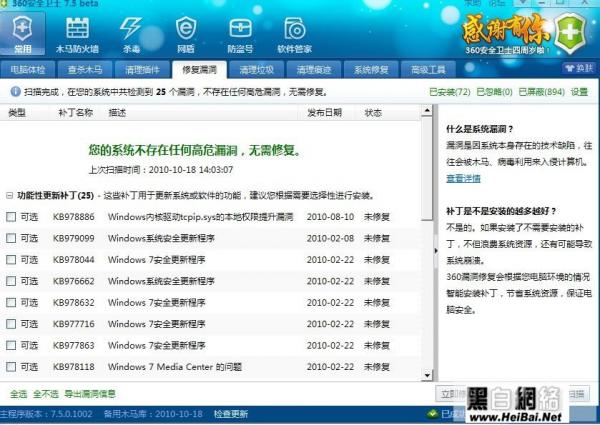
Task: Click 全选 to select all patches
Action: (18, 393)
